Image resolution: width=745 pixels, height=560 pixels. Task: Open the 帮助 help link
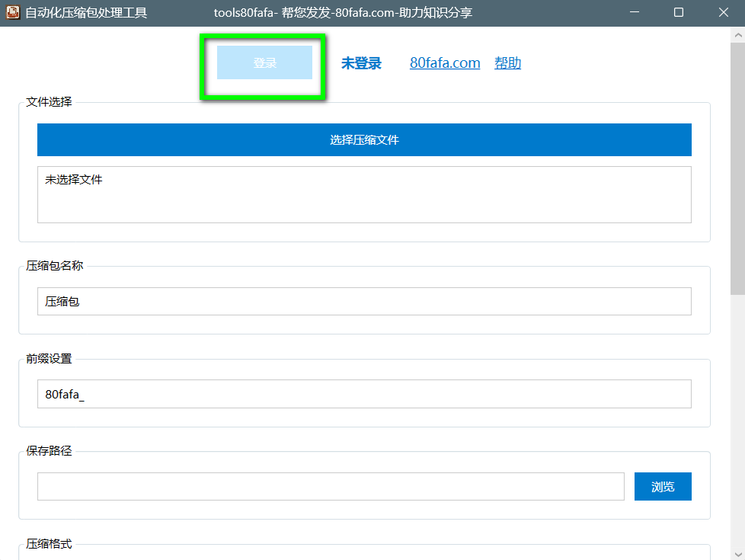pyautogui.click(x=507, y=63)
